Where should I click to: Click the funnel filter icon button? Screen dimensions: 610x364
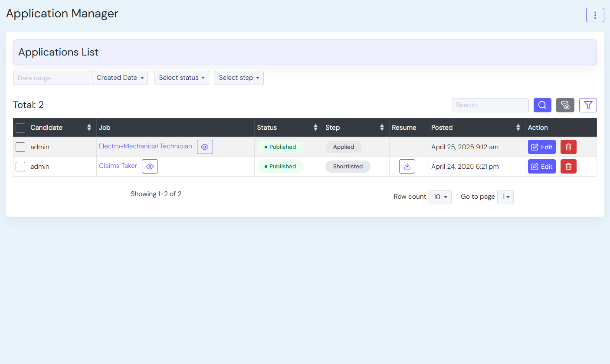tap(588, 105)
